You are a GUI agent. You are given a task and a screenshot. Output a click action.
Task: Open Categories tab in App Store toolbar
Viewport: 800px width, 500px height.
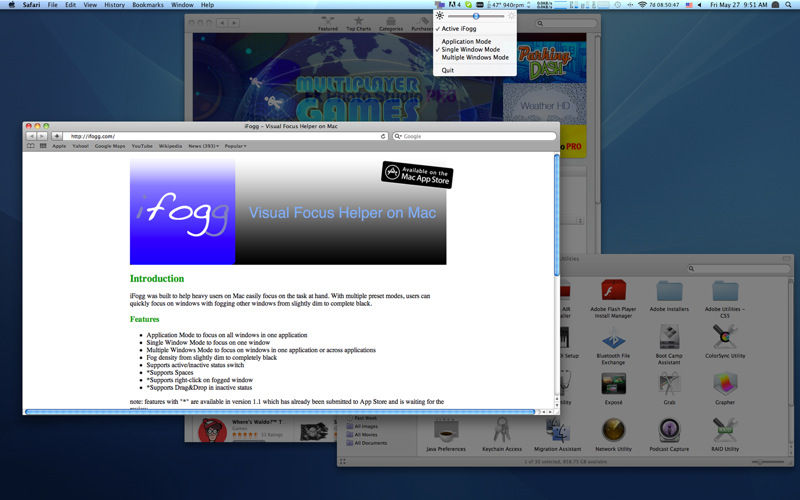[391, 23]
